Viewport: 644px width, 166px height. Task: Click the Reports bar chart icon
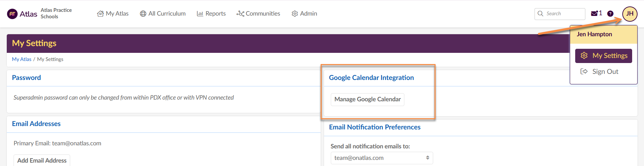click(x=200, y=14)
